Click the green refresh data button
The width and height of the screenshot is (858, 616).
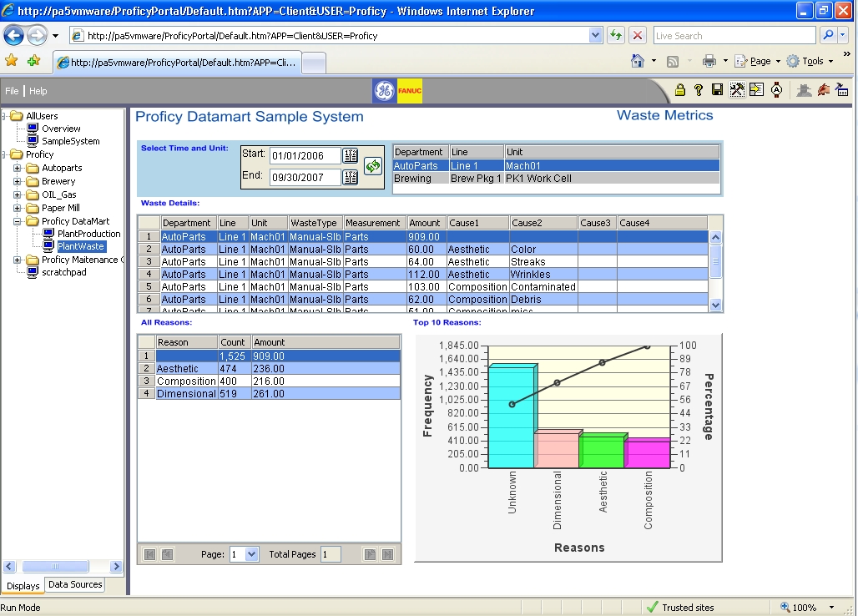(x=372, y=166)
